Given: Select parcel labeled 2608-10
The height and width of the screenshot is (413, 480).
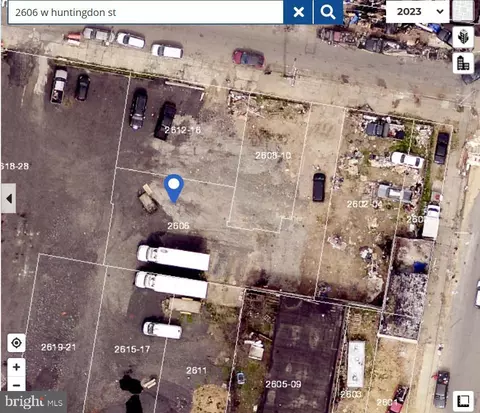Looking at the screenshot, I should pos(273,155).
